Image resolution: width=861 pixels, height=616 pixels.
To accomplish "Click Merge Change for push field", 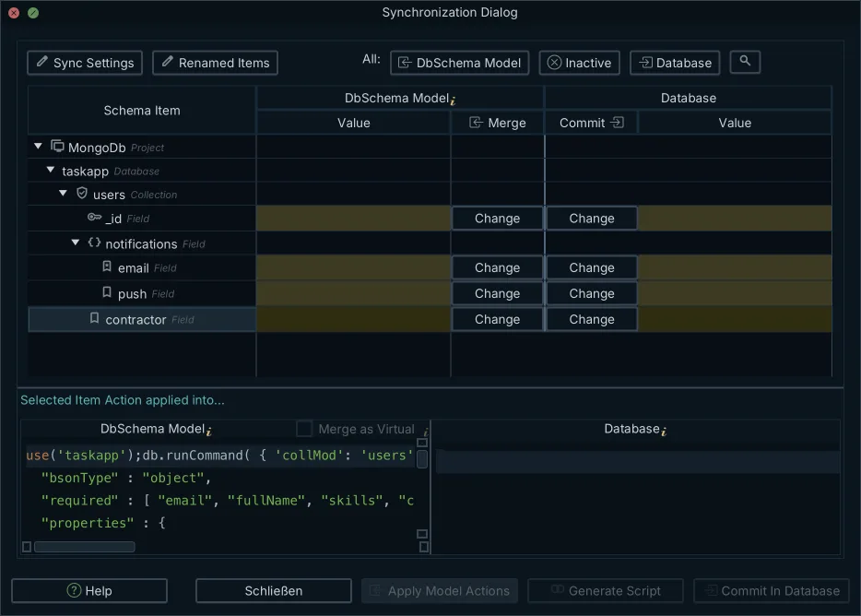I will 497,293.
